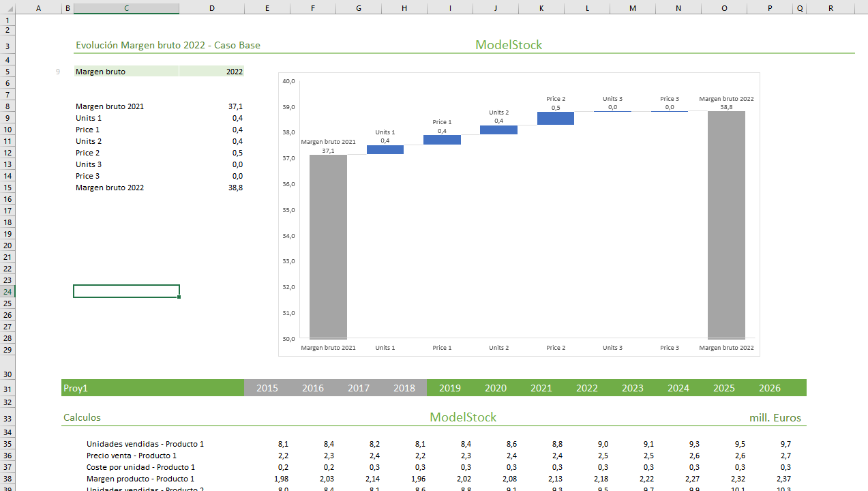Select the blue Units 1 waterfall bar

pos(385,149)
